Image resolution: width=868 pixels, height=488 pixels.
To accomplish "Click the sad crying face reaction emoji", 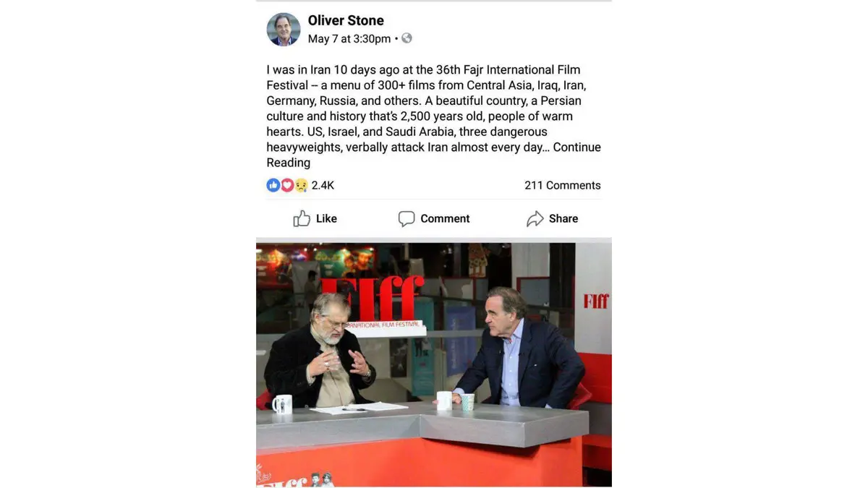I will pos(301,185).
